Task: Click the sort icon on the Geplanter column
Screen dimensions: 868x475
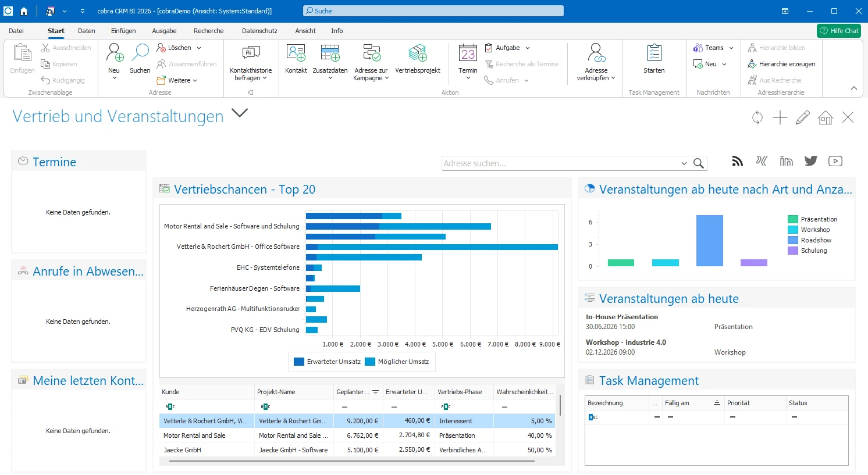Action: tap(375, 392)
